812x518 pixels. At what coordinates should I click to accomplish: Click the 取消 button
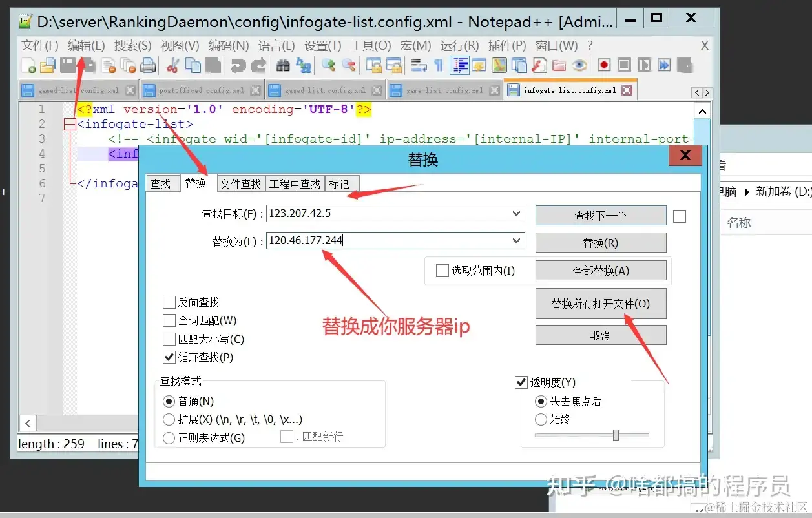click(x=601, y=335)
